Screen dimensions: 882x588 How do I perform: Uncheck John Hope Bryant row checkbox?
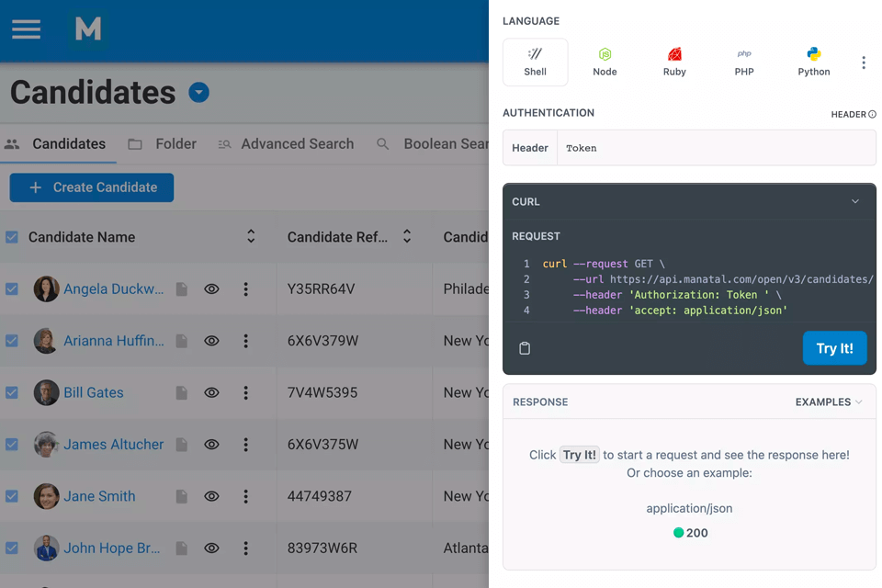tap(12, 548)
